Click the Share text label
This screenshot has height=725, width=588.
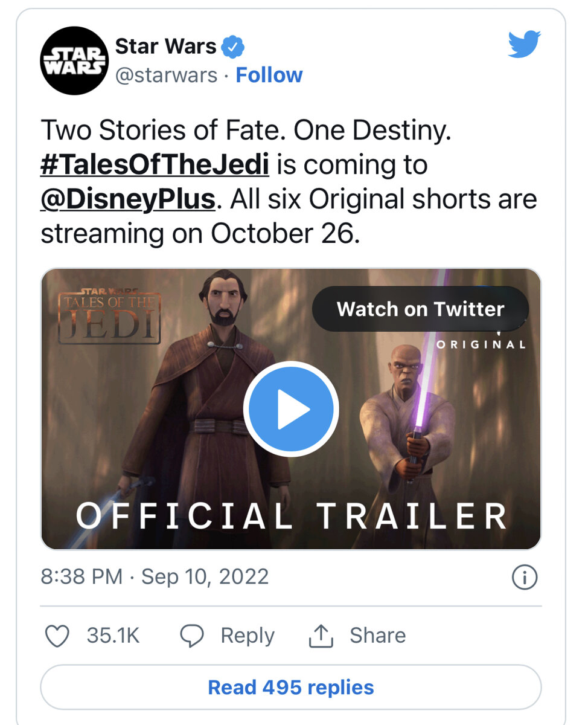coord(377,636)
